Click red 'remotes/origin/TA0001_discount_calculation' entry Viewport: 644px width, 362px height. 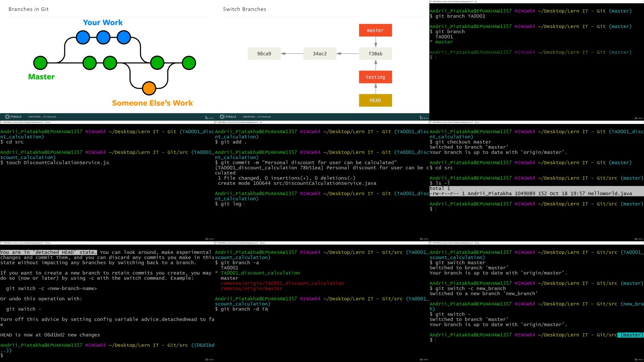[x=282, y=283]
